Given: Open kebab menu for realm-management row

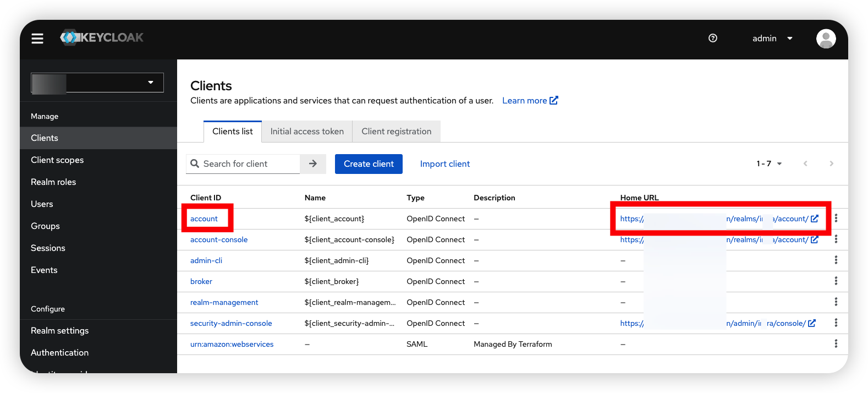Looking at the screenshot, I should (836, 302).
